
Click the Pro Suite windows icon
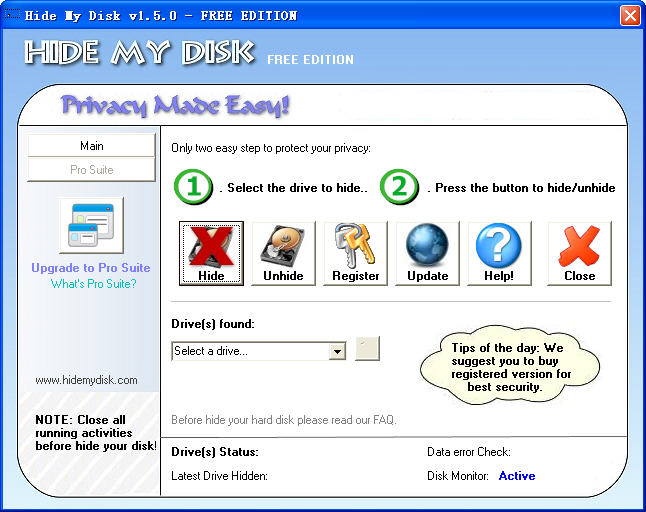tap(91, 225)
